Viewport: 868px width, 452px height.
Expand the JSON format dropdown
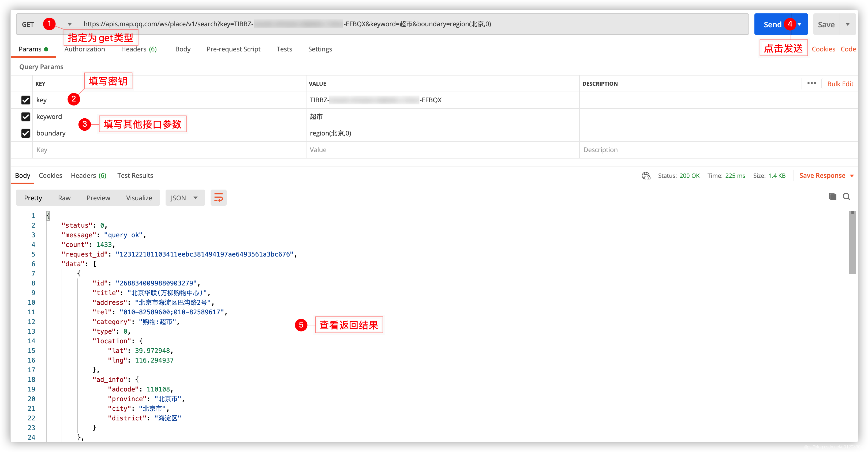tap(185, 198)
